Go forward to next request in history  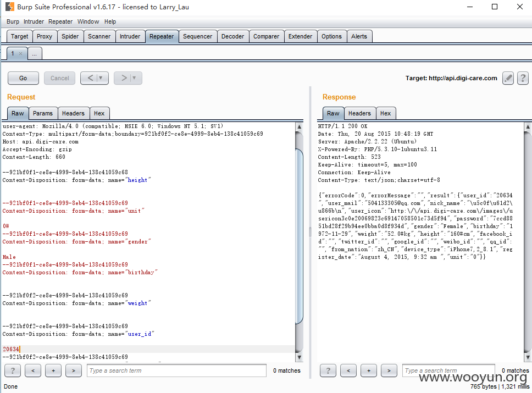pos(124,78)
